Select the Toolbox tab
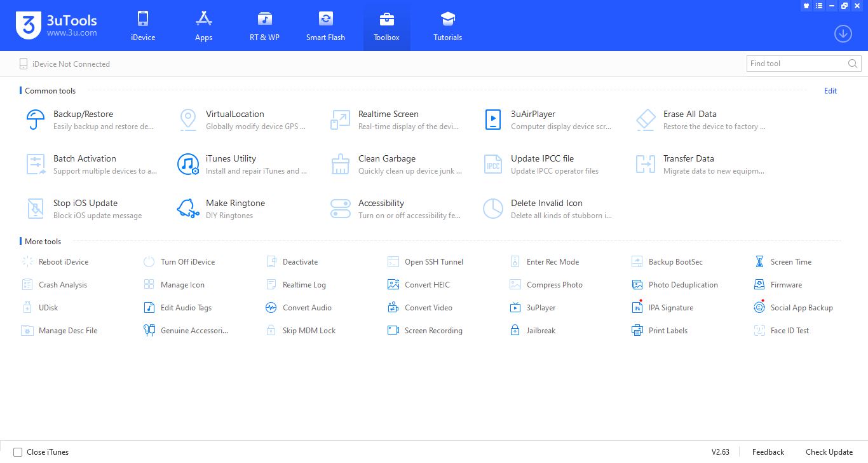The height and width of the screenshot is (463, 868). click(386, 26)
